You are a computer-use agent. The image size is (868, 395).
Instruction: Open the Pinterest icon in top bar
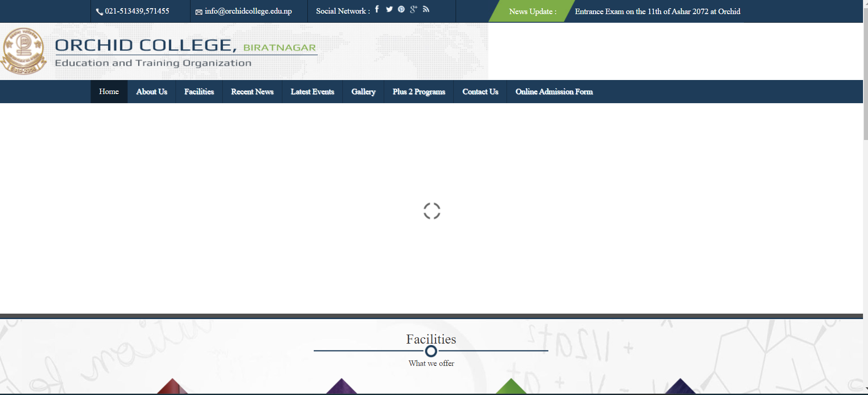click(401, 9)
